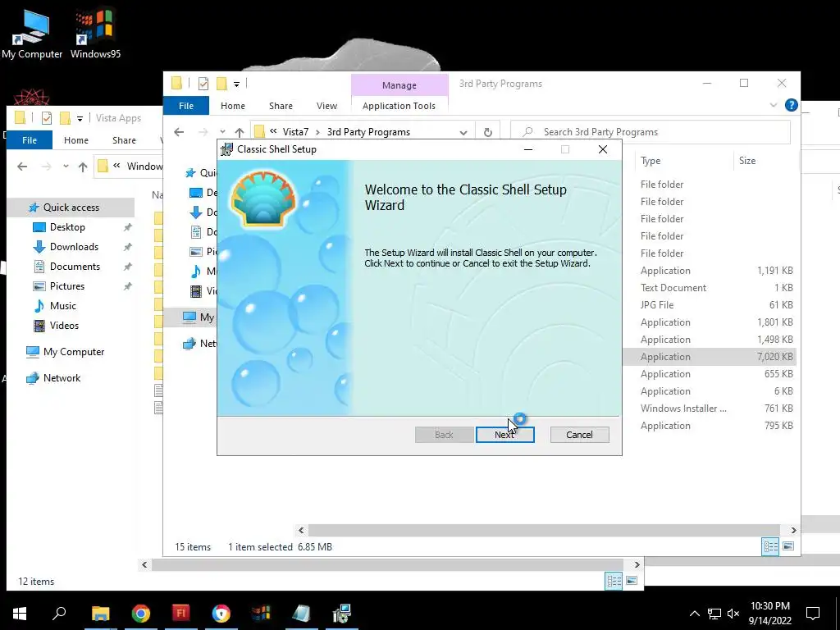Open Home tab in Vista Apps window
840x630 pixels.
click(x=76, y=139)
